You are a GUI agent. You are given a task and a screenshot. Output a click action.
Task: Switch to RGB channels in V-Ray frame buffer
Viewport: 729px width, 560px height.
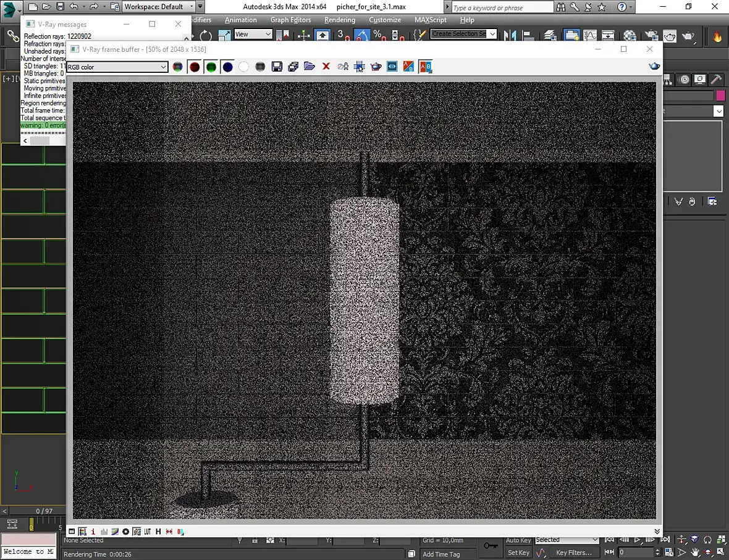point(177,67)
